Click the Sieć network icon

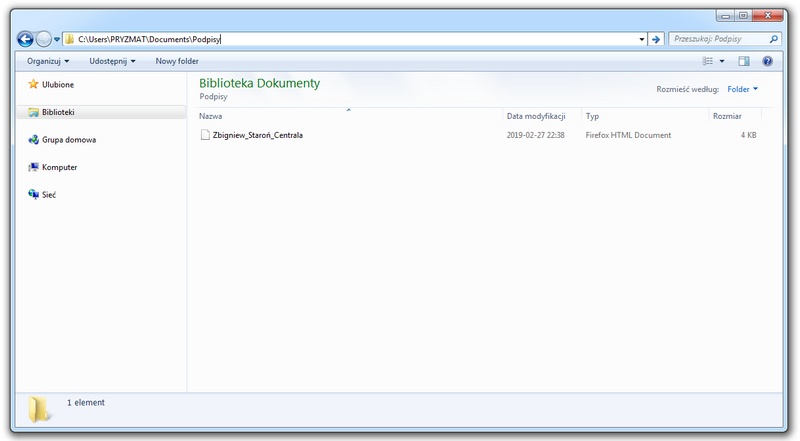click(x=33, y=194)
